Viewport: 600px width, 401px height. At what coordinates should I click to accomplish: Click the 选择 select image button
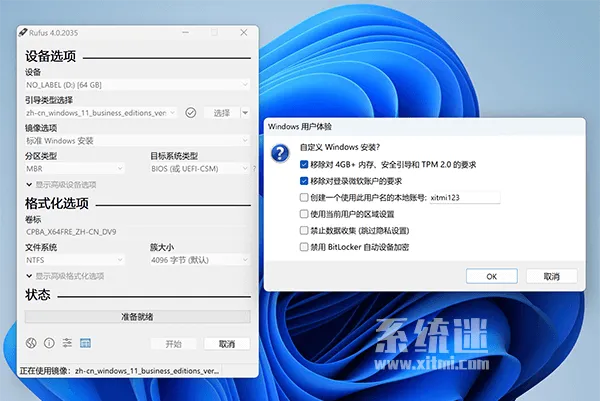pos(222,113)
